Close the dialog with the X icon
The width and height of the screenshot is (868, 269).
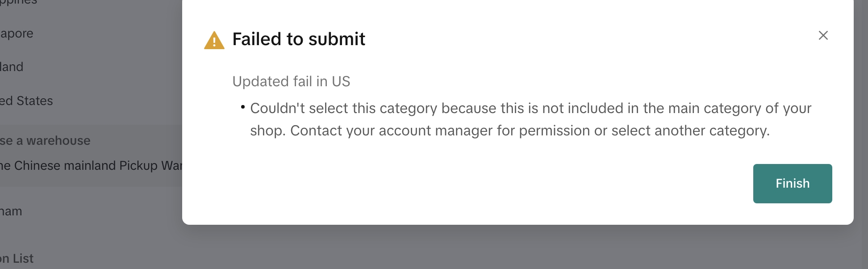tap(823, 35)
